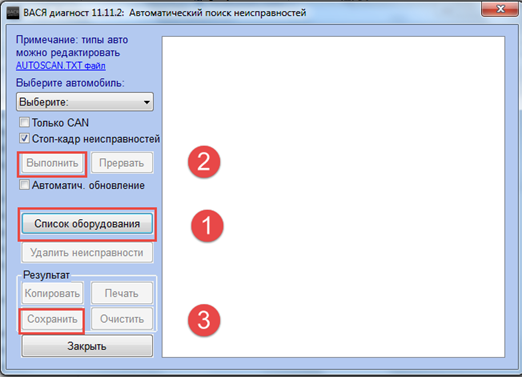This screenshot has width=522, height=377.
Task: Click inside the white results output area
Action: click(333, 197)
